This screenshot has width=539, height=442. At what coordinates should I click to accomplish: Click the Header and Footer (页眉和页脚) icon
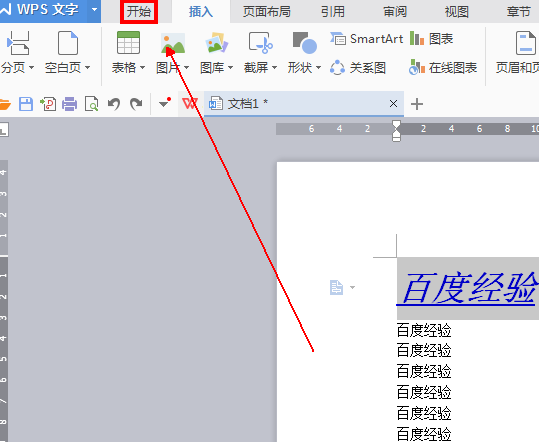526,43
